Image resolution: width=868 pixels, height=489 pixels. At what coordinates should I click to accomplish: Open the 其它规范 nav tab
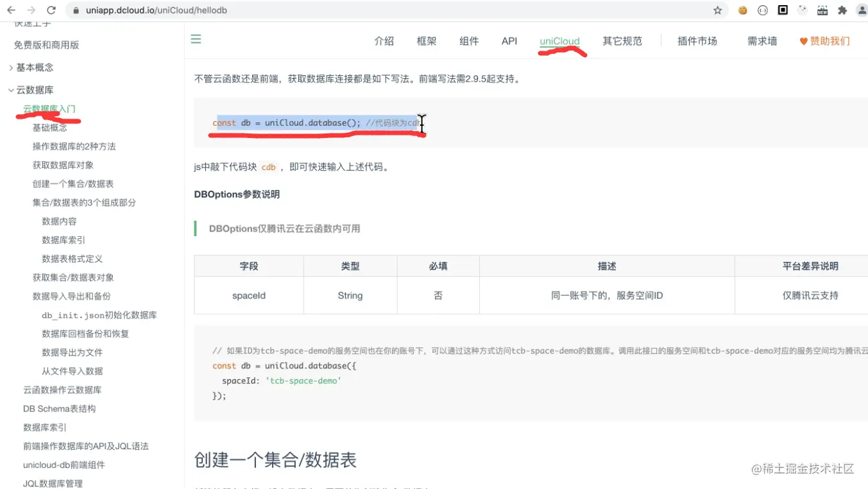pos(622,41)
